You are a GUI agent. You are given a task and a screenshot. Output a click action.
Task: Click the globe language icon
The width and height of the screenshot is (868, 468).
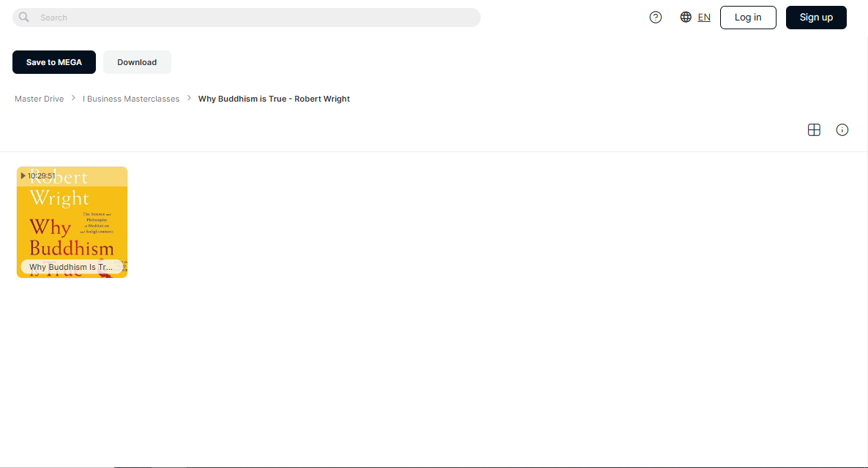pos(685,17)
